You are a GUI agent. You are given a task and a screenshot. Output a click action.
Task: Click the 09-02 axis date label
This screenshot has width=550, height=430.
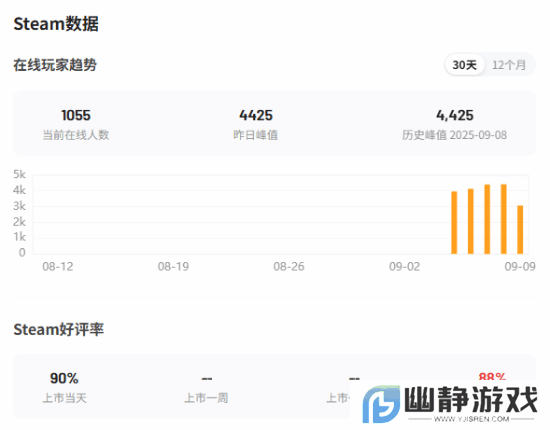(404, 267)
